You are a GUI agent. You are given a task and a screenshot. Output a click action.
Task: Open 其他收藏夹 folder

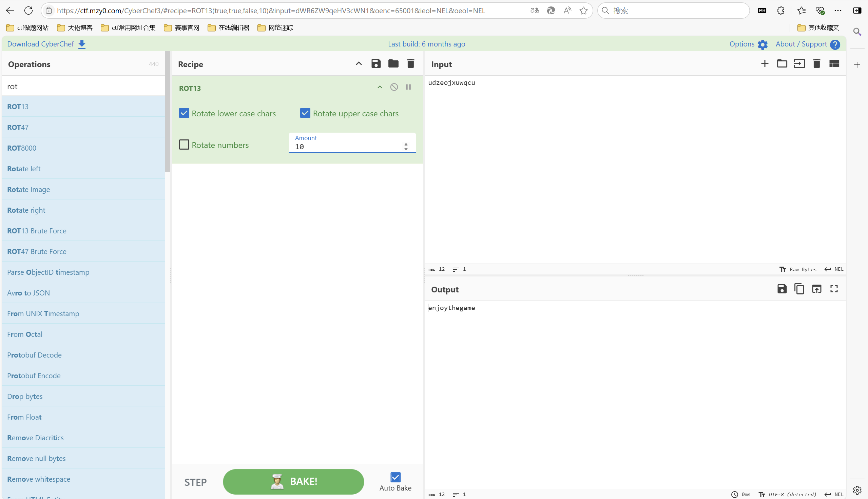pos(818,28)
